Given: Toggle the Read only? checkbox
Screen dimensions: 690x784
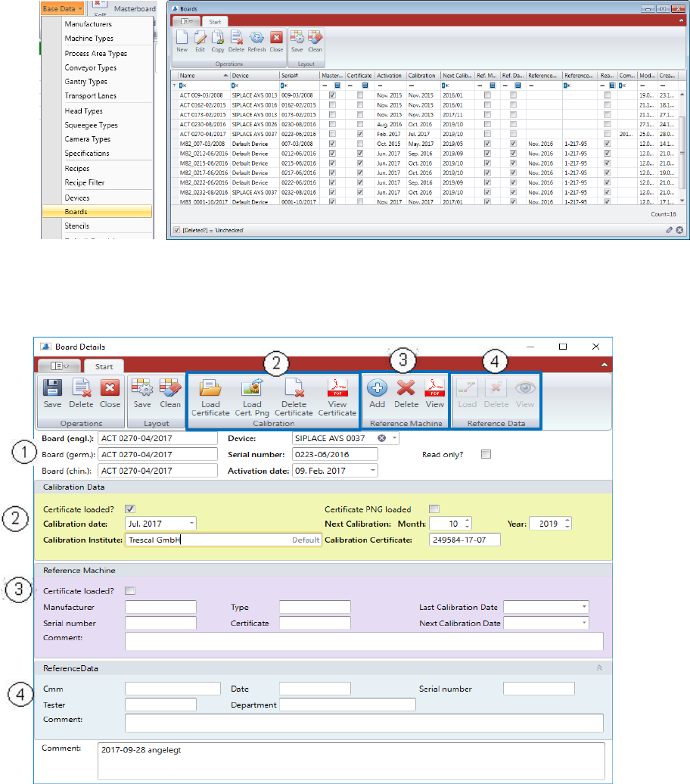Looking at the screenshot, I should point(486,454).
